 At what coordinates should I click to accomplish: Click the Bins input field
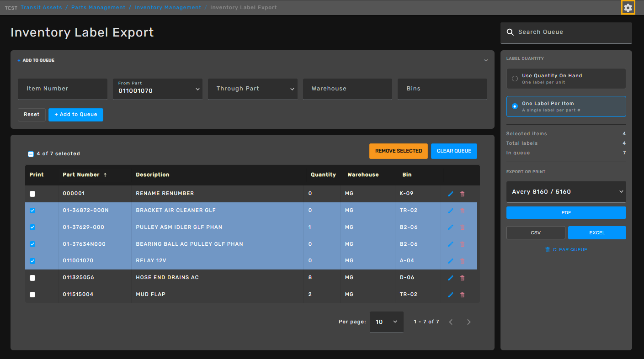[442, 89]
